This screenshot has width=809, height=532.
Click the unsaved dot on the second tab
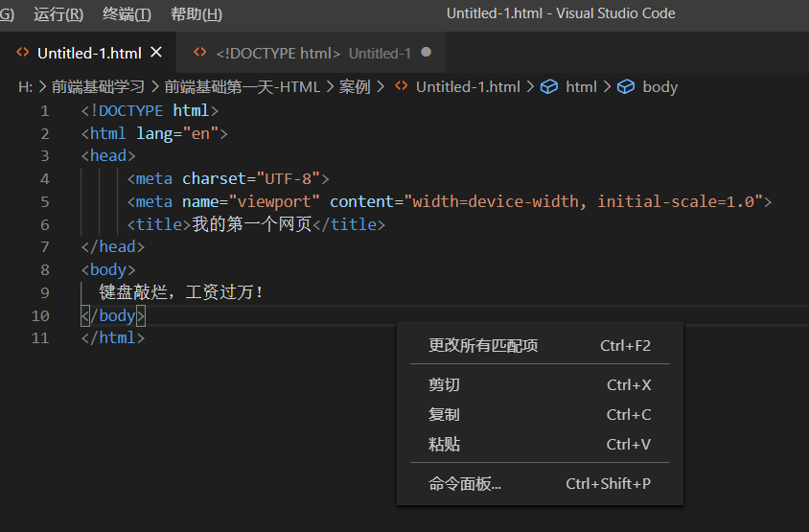pyautogui.click(x=426, y=53)
